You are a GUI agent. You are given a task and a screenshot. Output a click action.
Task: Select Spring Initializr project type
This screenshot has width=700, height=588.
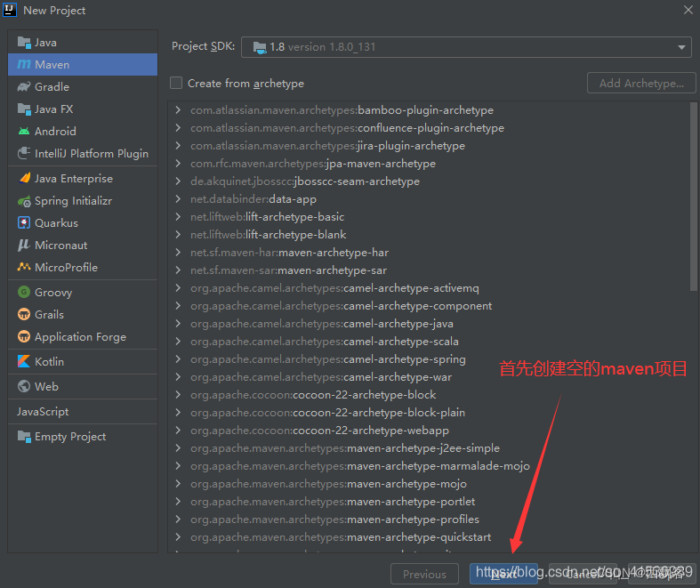click(x=83, y=201)
